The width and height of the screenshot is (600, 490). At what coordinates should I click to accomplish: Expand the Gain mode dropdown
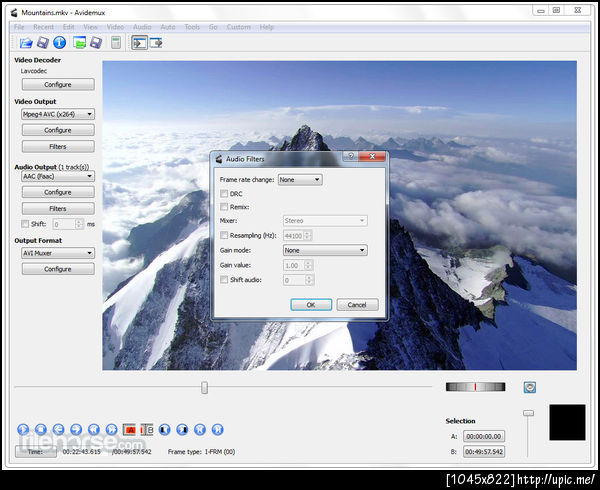coord(325,250)
